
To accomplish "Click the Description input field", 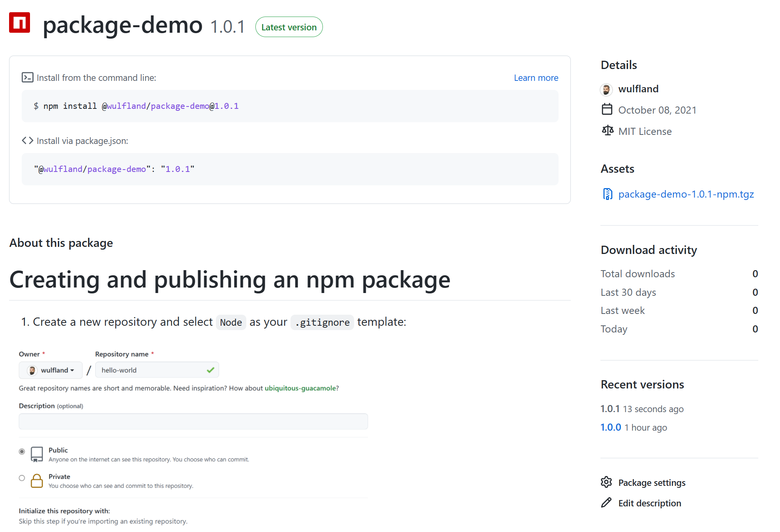I will 193,421.
